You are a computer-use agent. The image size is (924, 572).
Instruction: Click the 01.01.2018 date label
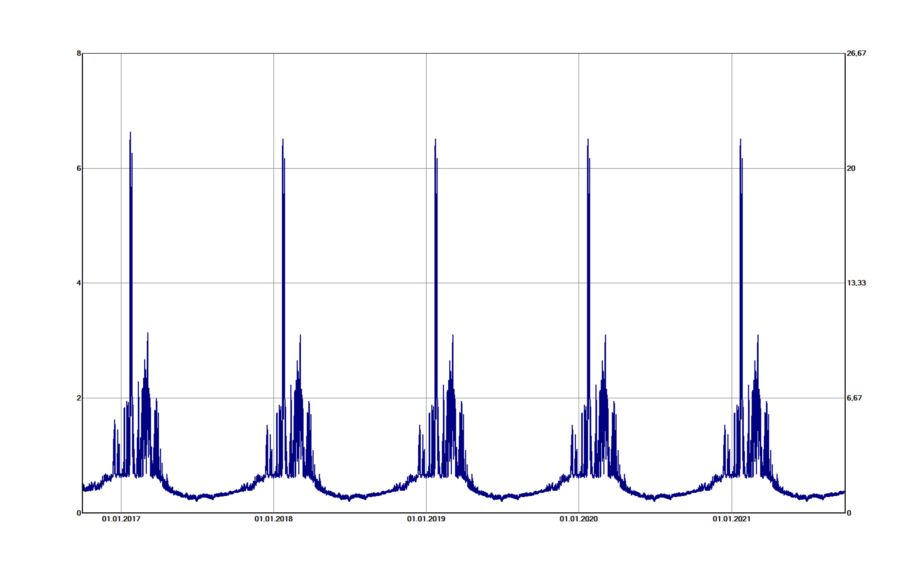coord(273,519)
